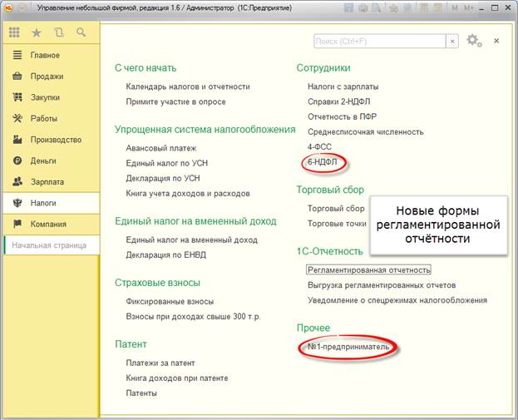518x420 pixels.
Task: Open the Компания section
Action: pyautogui.click(x=52, y=224)
